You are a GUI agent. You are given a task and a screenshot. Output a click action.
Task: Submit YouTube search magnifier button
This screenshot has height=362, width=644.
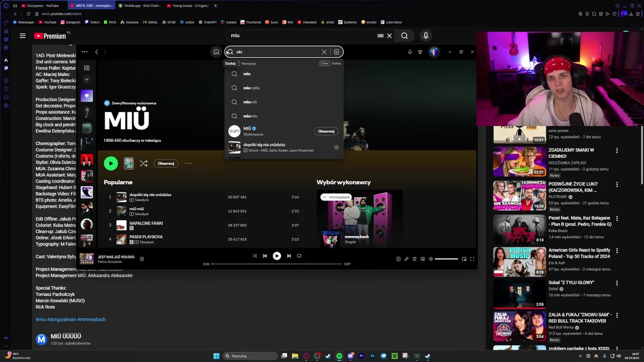point(405,36)
